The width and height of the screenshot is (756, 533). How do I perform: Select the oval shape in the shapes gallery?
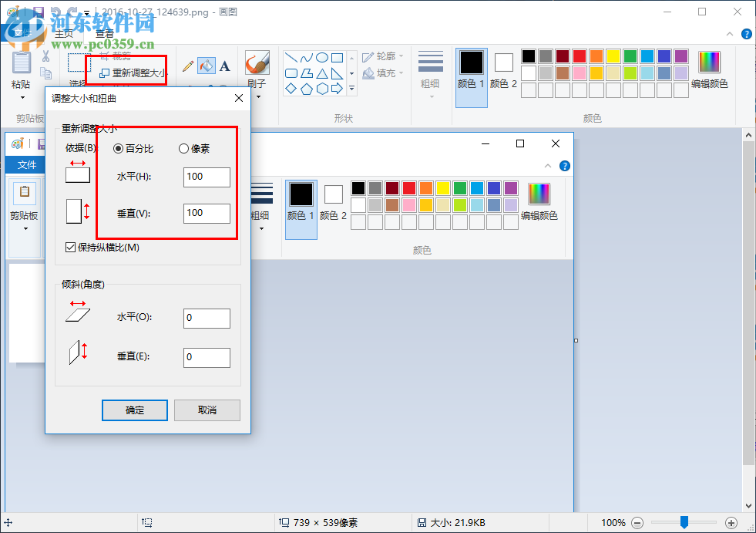click(x=322, y=56)
